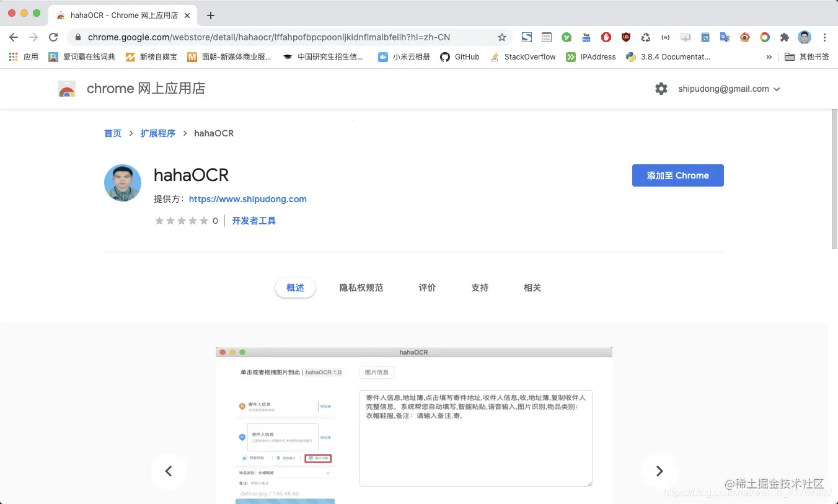Click the hahaOCR screenshot preview
This screenshot has width=838, height=504.
click(x=414, y=426)
